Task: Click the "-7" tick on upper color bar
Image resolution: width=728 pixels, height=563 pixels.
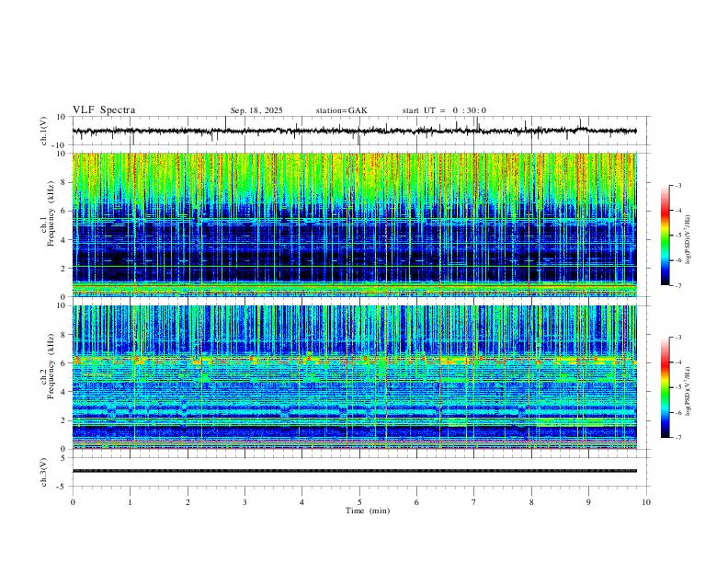Action: point(677,285)
